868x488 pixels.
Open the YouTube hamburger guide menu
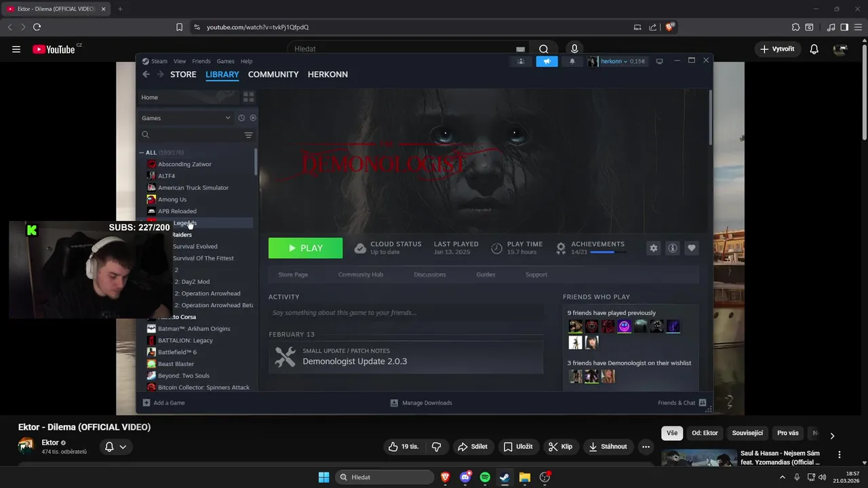coord(16,49)
